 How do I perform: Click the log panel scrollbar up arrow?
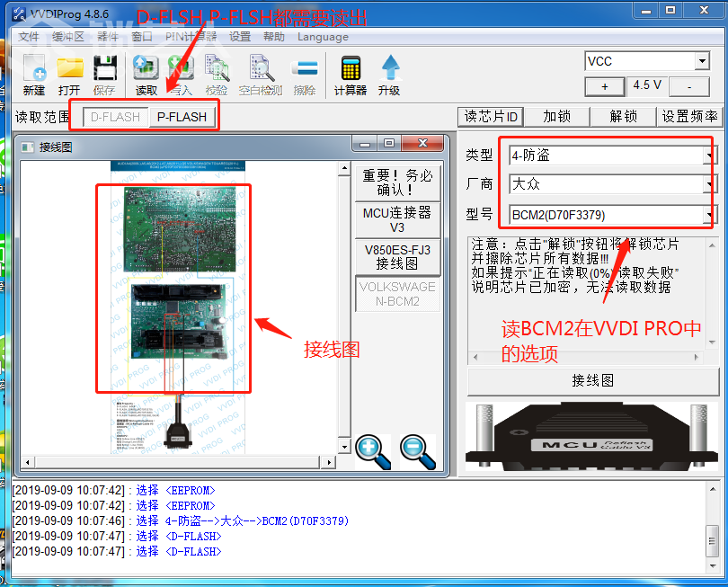[x=713, y=489]
